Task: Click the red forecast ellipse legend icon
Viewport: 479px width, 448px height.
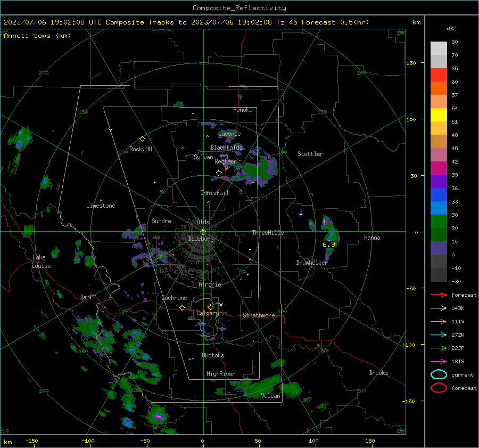Action: tap(439, 388)
